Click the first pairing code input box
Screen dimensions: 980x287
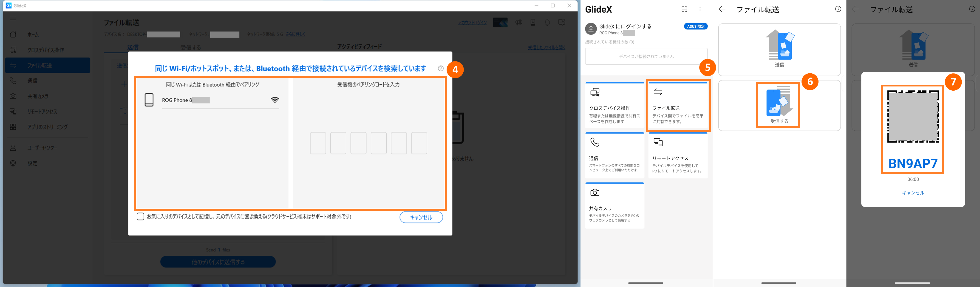coord(318,143)
